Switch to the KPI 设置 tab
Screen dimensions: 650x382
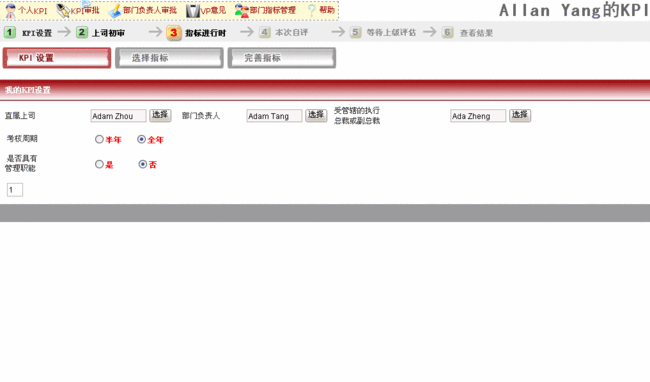[x=57, y=58]
